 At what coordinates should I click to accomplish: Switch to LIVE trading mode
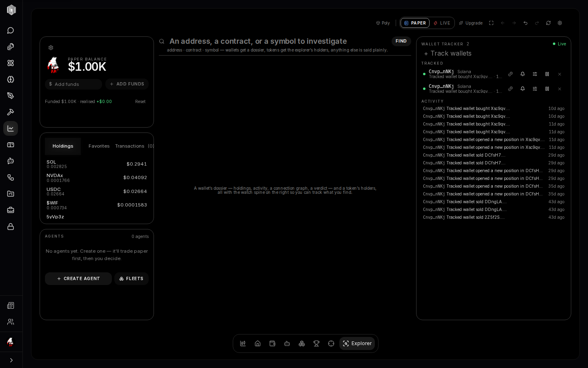pos(442,23)
